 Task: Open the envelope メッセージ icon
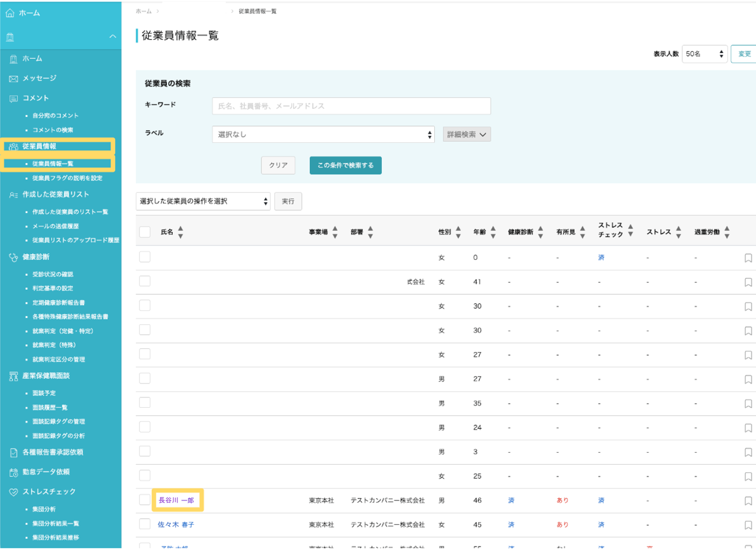[13, 78]
